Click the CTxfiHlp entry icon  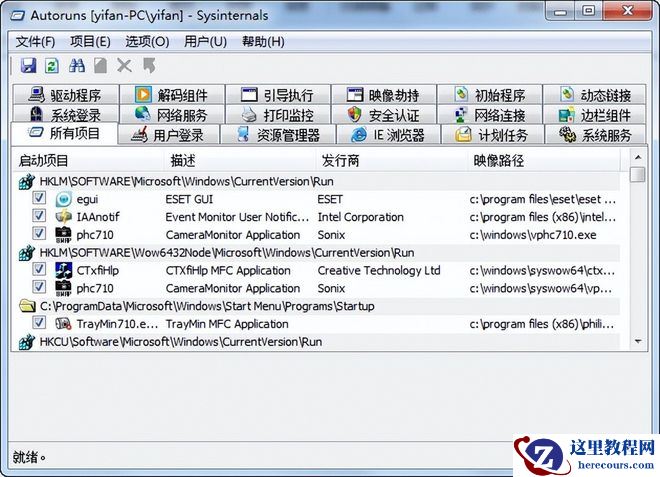tap(64, 270)
